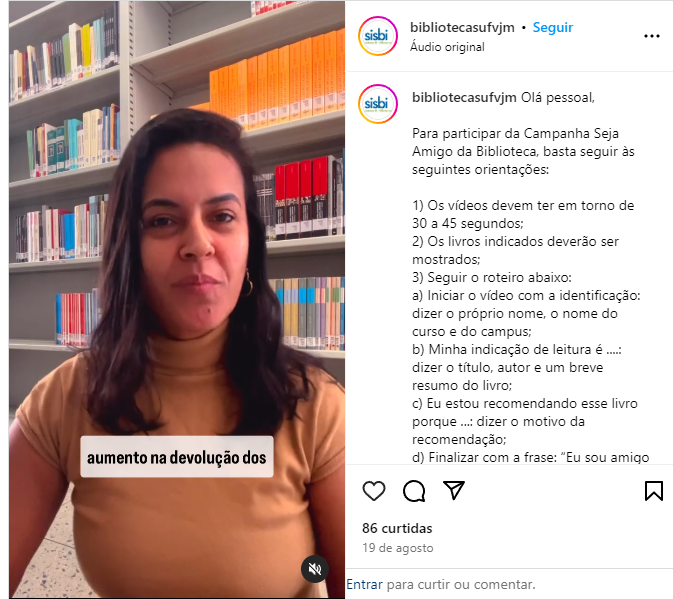Viewport: 673px width, 599px height.
Task: Follow the account via Seguir
Action: point(552,27)
